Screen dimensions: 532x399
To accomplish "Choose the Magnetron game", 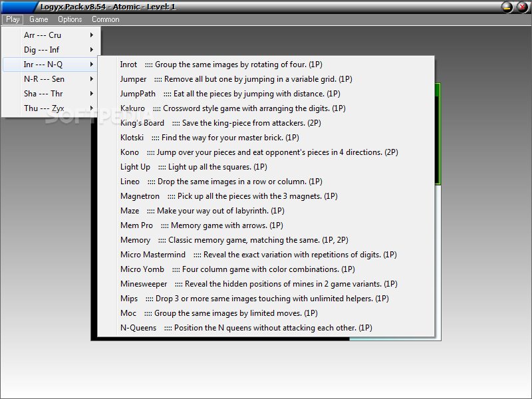I will (x=266, y=196).
